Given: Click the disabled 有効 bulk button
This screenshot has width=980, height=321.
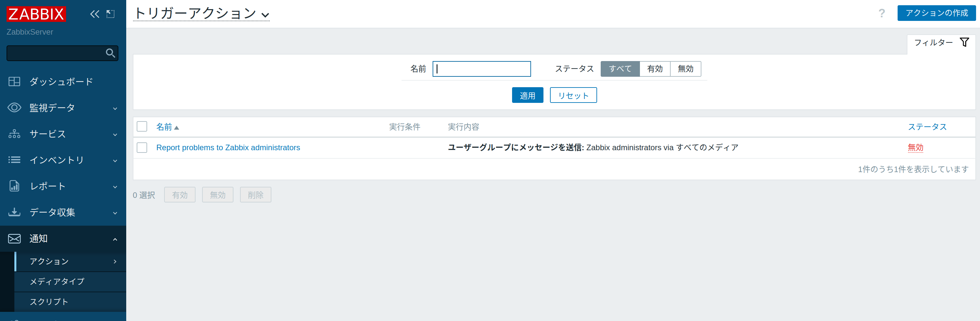Looking at the screenshot, I should [x=180, y=195].
